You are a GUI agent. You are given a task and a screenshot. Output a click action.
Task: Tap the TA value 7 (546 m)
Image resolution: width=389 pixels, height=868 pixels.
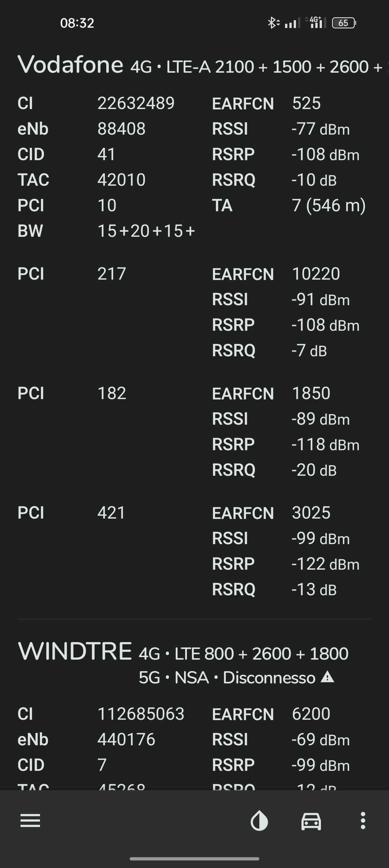(x=329, y=205)
